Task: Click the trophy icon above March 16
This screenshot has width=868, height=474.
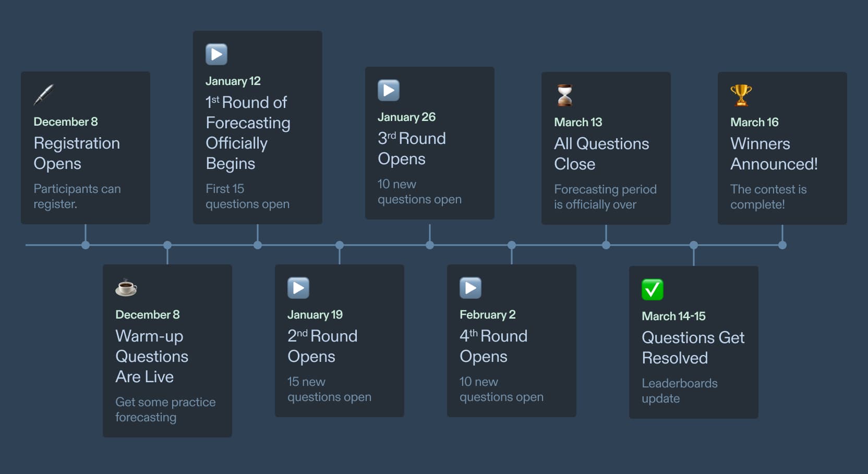Action: pyautogui.click(x=741, y=95)
